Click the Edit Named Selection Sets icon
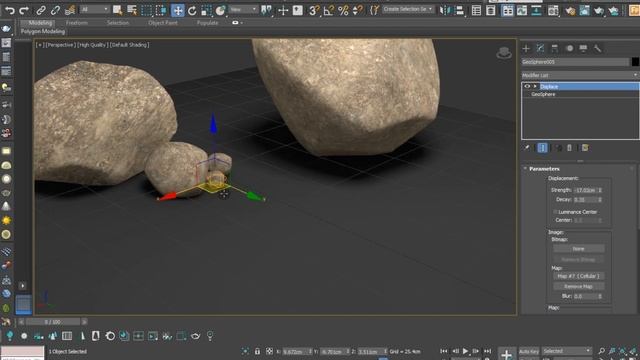The height and width of the screenshot is (360, 640). point(374,10)
